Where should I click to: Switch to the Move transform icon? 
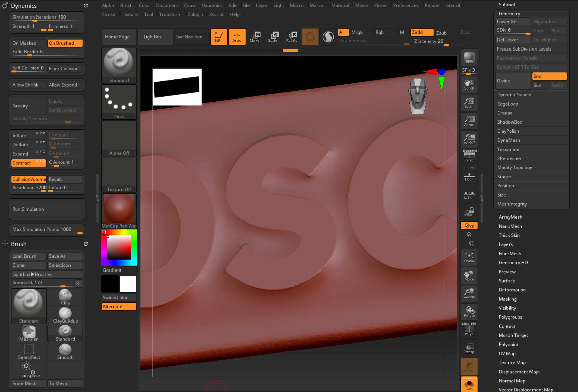point(255,37)
